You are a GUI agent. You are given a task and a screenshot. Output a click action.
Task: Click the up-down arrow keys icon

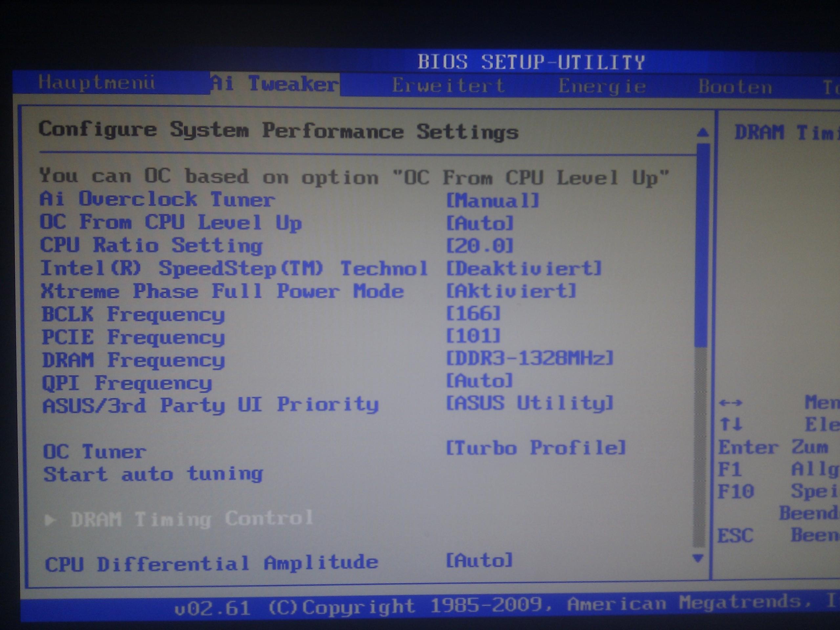731,424
